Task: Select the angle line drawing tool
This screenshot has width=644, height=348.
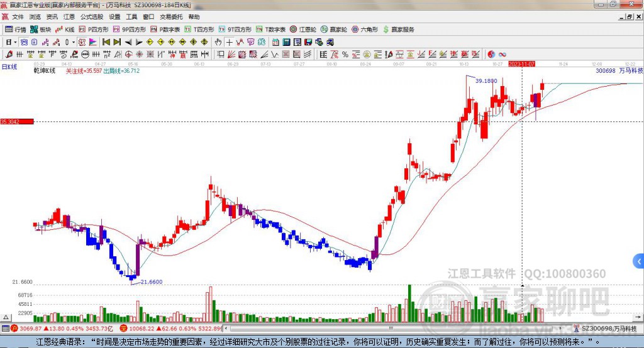Action: click(x=264, y=55)
